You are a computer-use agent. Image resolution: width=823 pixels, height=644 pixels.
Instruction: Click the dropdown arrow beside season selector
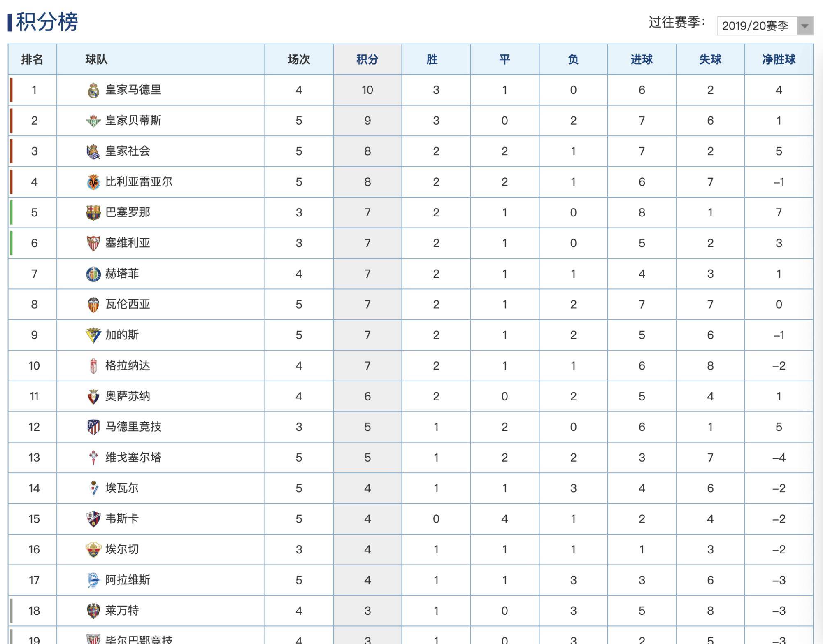click(x=804, y=26)
